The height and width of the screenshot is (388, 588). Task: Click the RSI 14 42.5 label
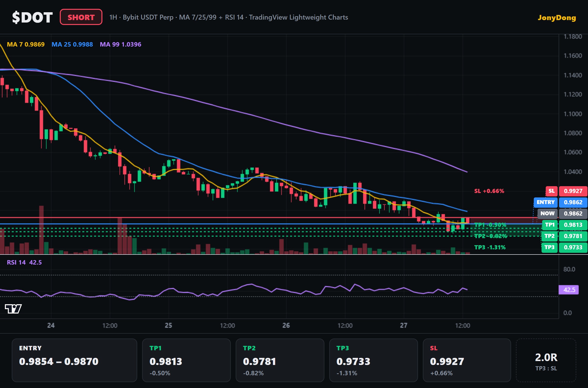(24, 262)
